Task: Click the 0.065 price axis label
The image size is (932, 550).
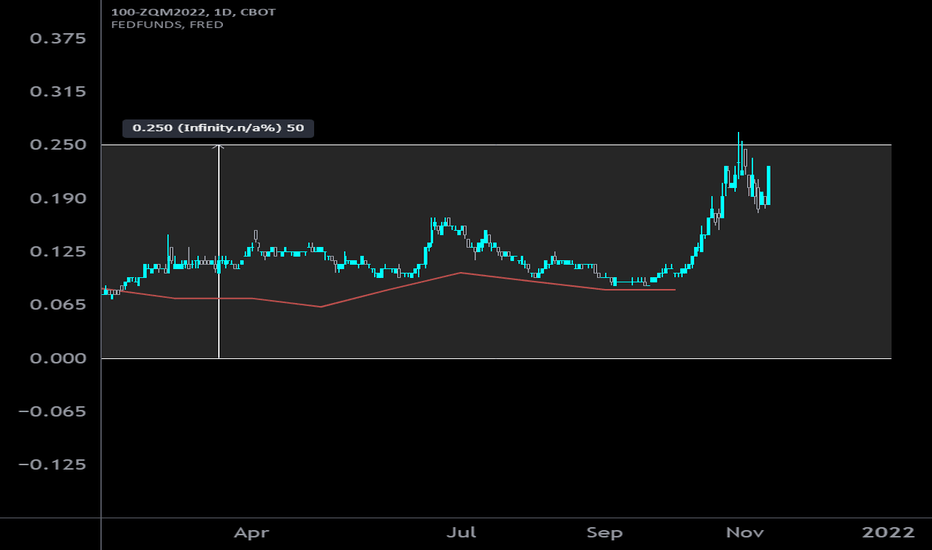Action: 58,304
